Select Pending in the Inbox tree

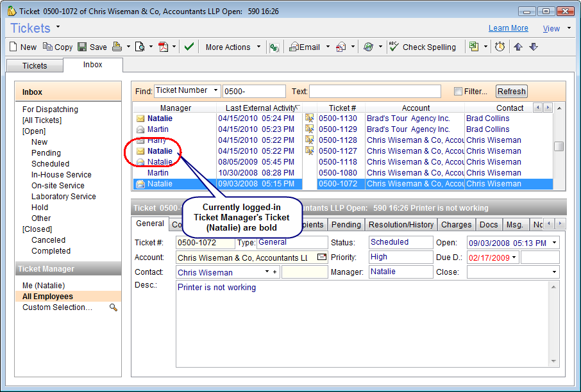pos(46,153)
